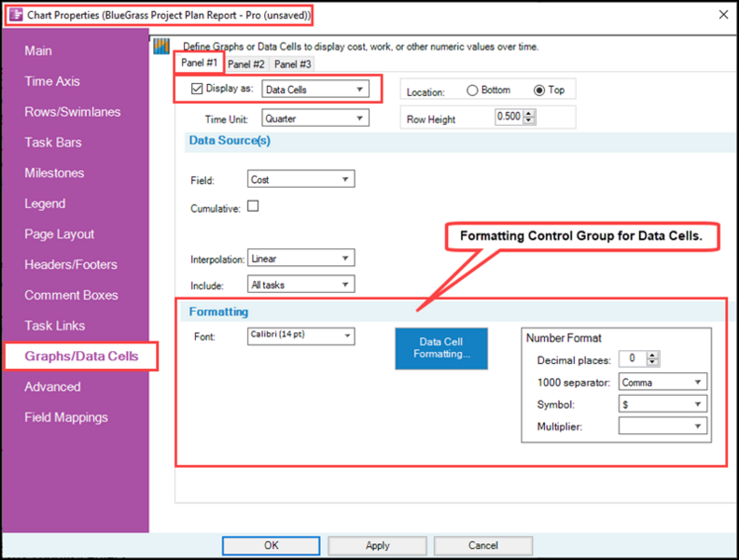Open the Milestones section
This screenshot has height=560, width=739.
54,173
